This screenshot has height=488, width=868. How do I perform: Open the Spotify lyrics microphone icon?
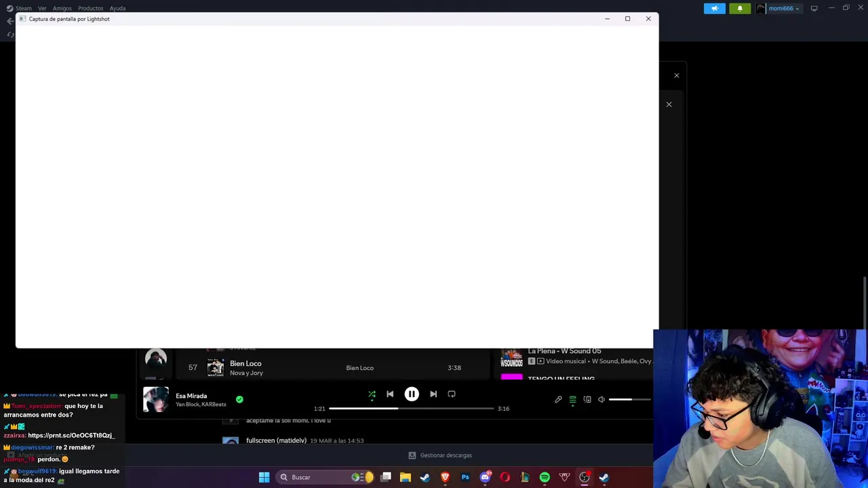coord(558,399)
